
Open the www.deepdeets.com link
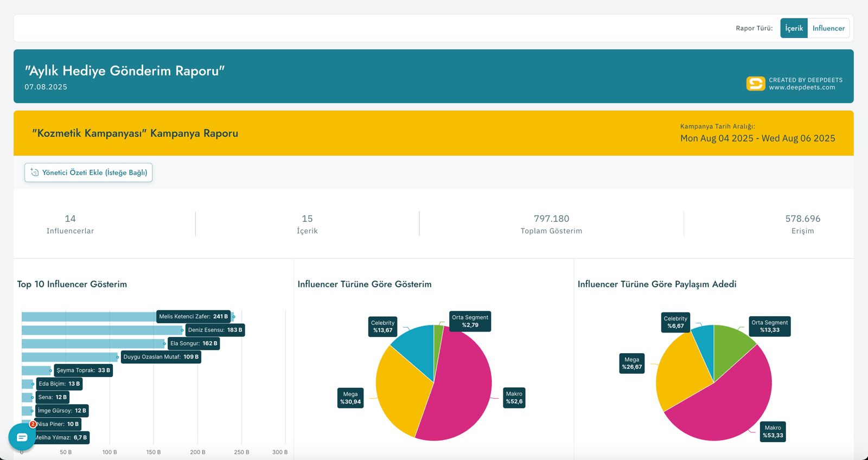click(802, 87)
